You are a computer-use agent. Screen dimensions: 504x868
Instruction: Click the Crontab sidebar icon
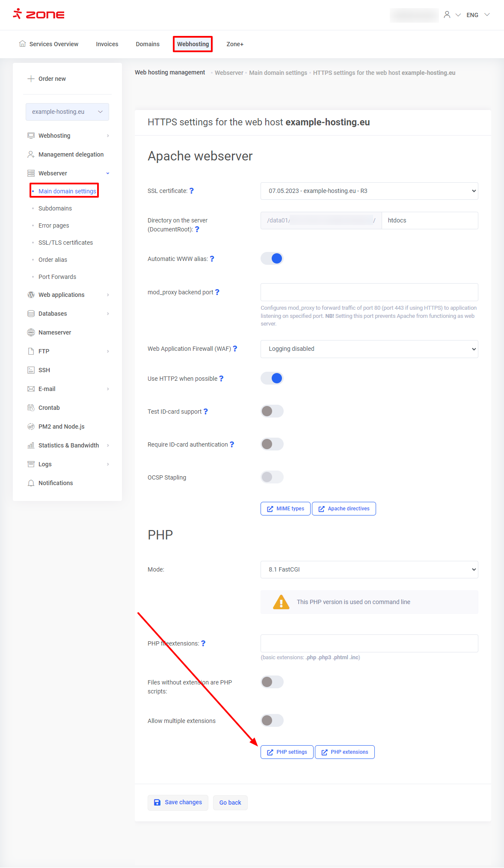point(31,408)
